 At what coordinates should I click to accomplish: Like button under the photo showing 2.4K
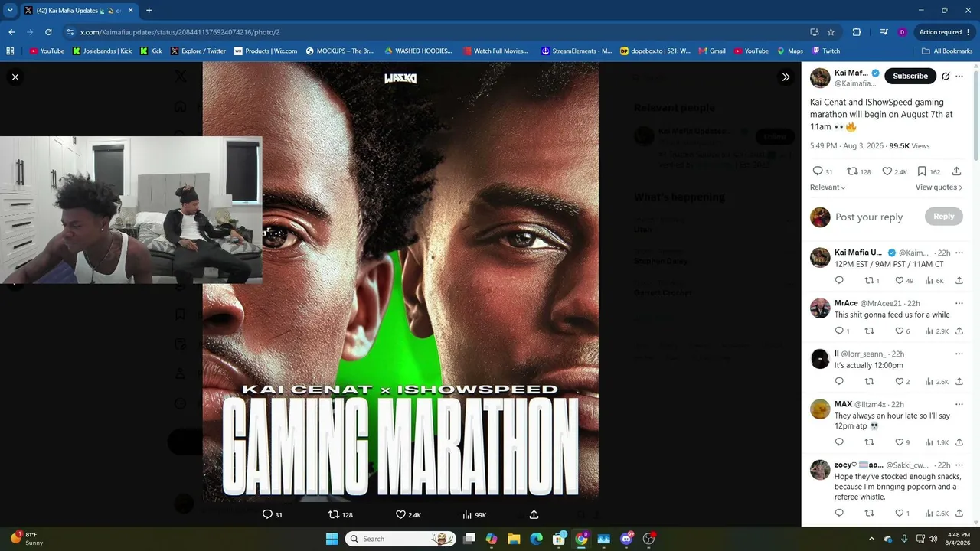tap(408, 515)
